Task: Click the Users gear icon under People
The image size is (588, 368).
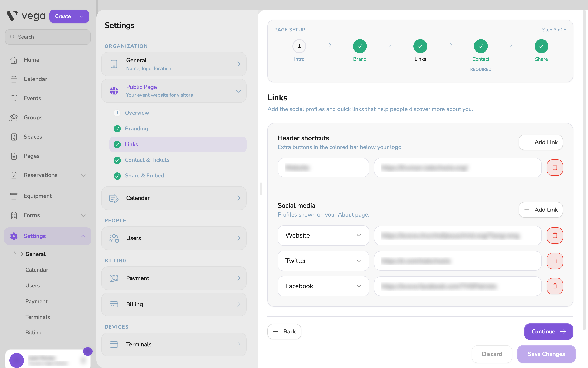Action: (114, 238)
